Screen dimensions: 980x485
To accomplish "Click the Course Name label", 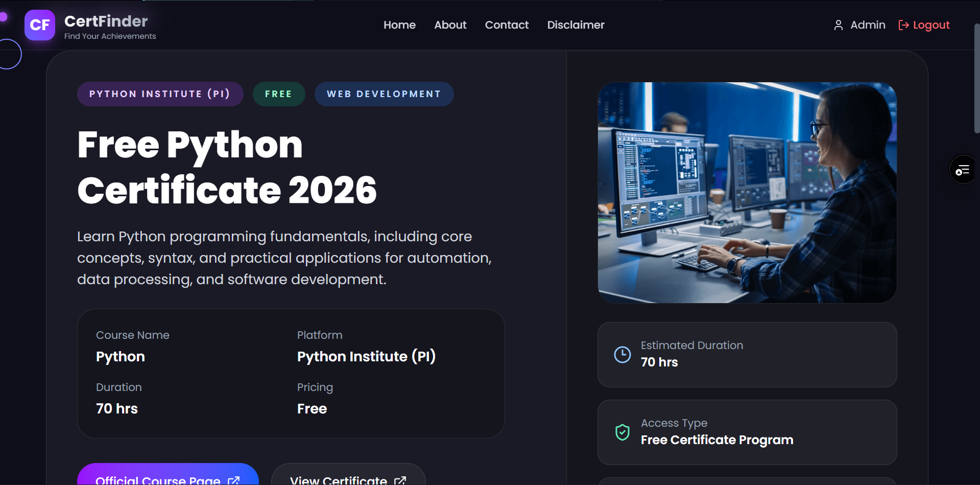I will point(133,335).
